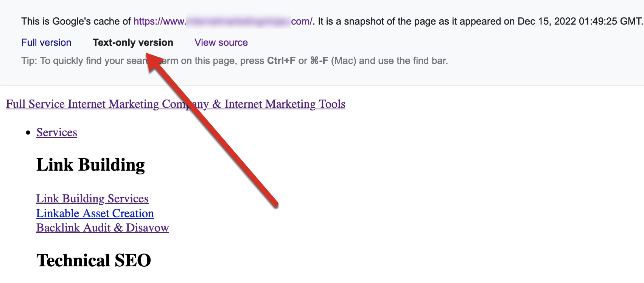Select the Text-only version label

point(133,42)
